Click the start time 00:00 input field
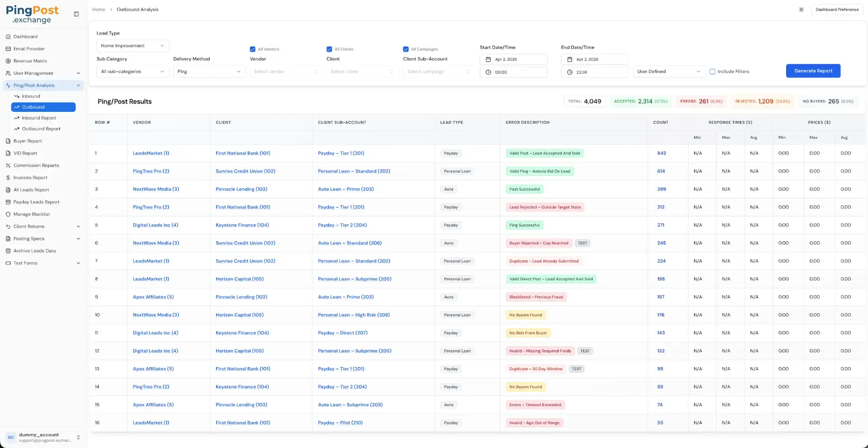Image resolution: width=868 pixels, height=448 pixels. tap(514, 72)
